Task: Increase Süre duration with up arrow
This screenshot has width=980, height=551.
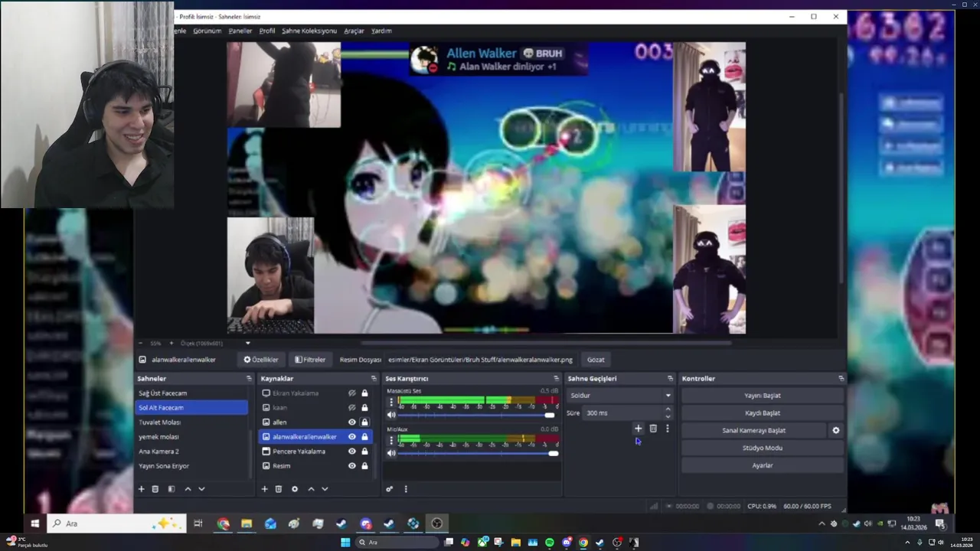Action: [x=668, y=409]
